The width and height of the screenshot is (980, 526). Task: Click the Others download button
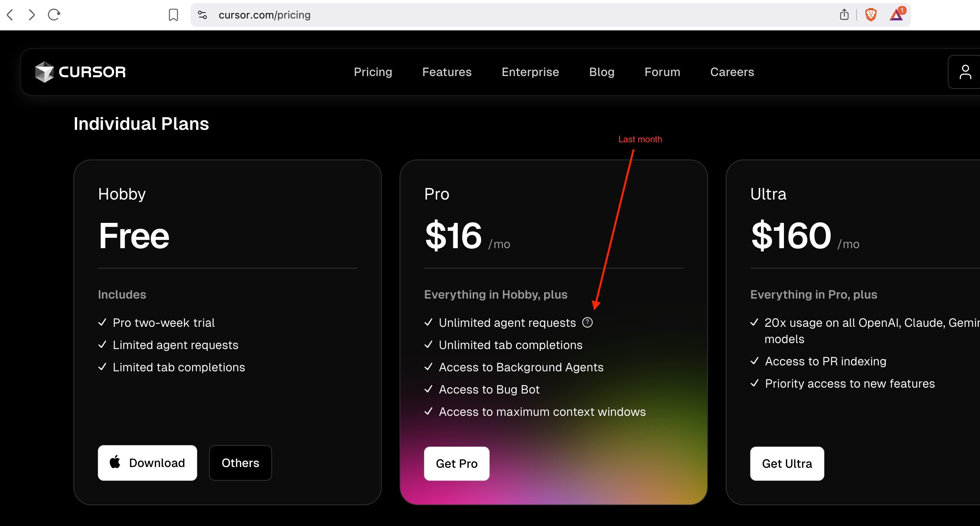pos(240,463)
